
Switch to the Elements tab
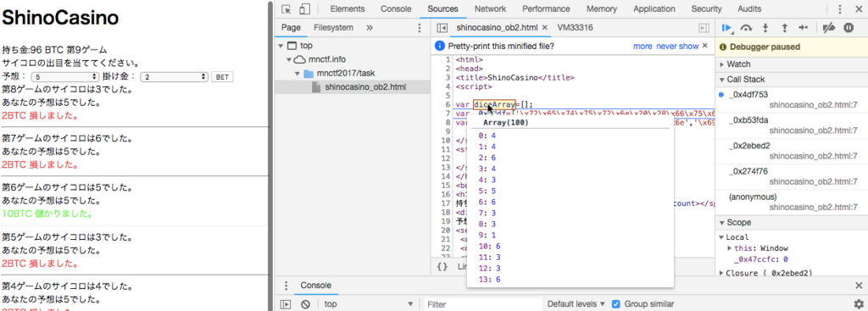click(347, 8)
